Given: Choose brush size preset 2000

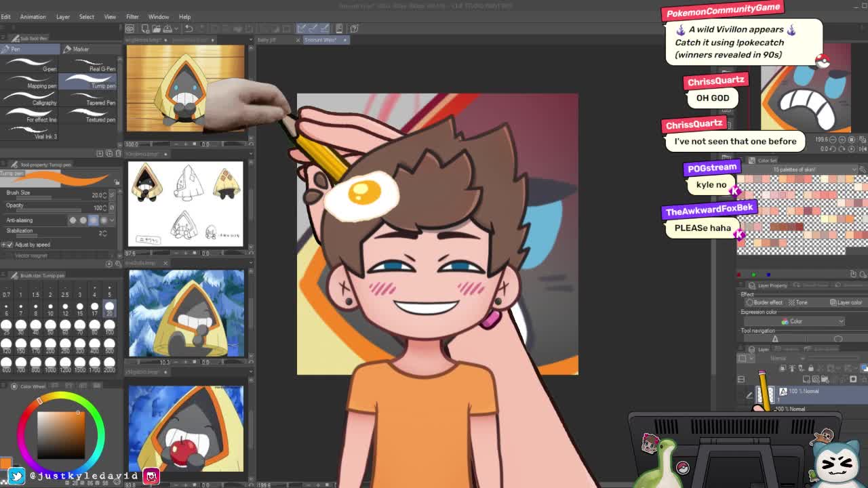Looking at the screenshot, I should click(109, 364).
